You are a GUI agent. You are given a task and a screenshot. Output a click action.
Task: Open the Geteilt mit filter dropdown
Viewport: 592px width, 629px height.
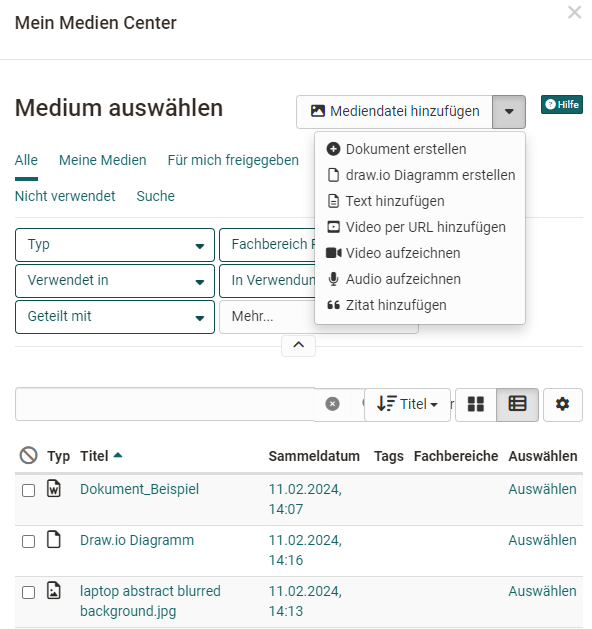coord(115,317)
